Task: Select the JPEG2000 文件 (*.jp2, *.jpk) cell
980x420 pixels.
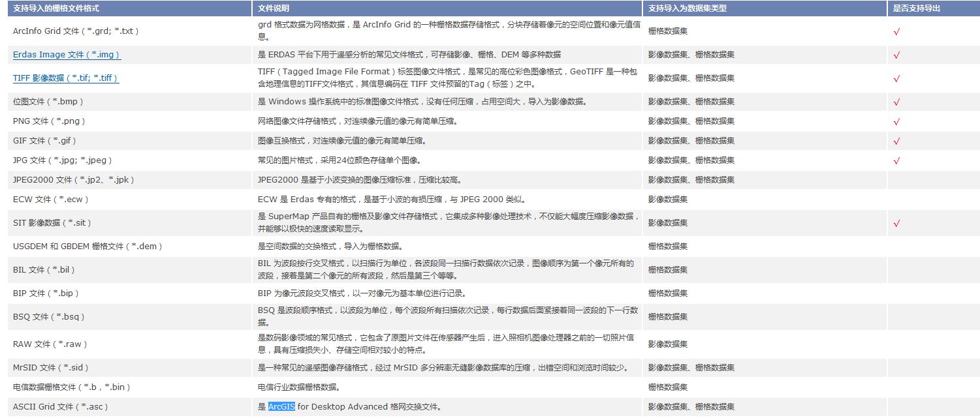Action: 74,180
